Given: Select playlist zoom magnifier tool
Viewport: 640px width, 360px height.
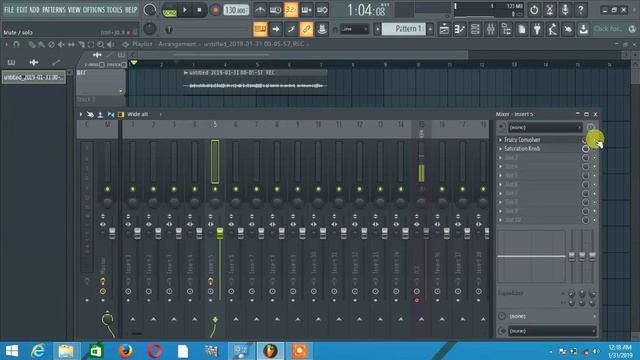Looking at the screenshot, I should tap(100, 44).
